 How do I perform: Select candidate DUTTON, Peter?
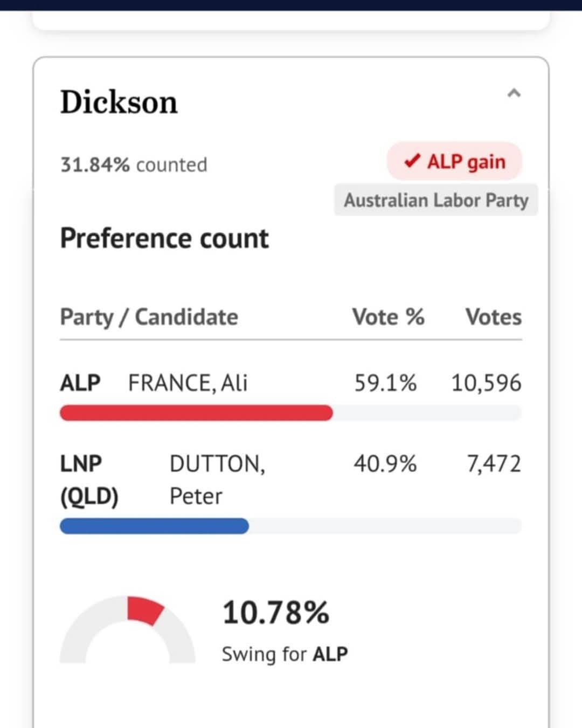tap(217, 479)
